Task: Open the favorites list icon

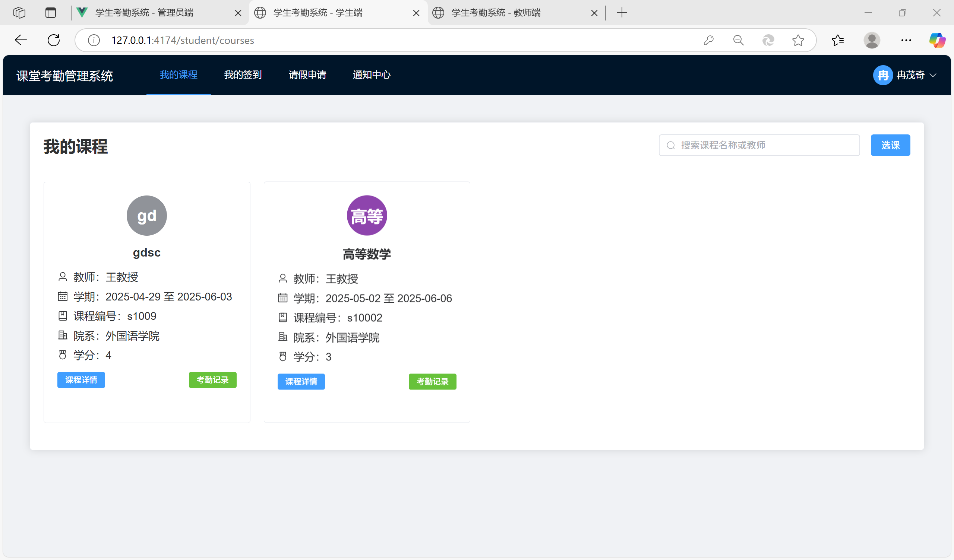Action: click(x=838, y=40)
